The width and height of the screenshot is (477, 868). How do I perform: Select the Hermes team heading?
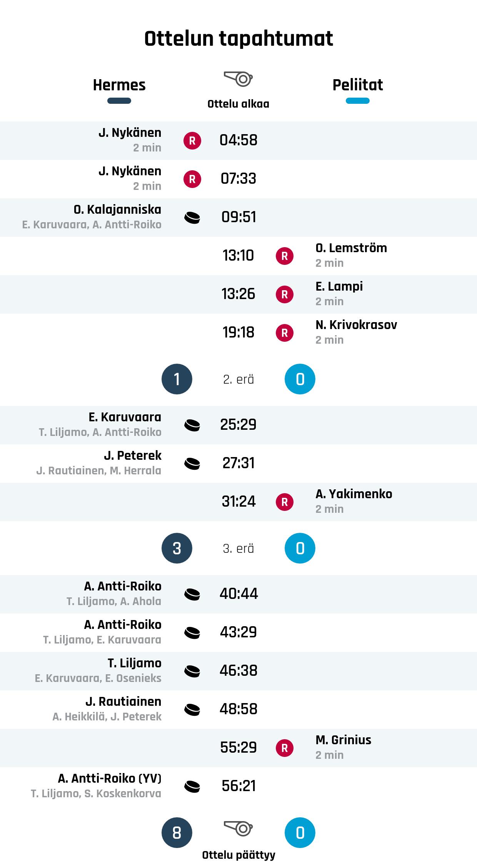(119, 85)
